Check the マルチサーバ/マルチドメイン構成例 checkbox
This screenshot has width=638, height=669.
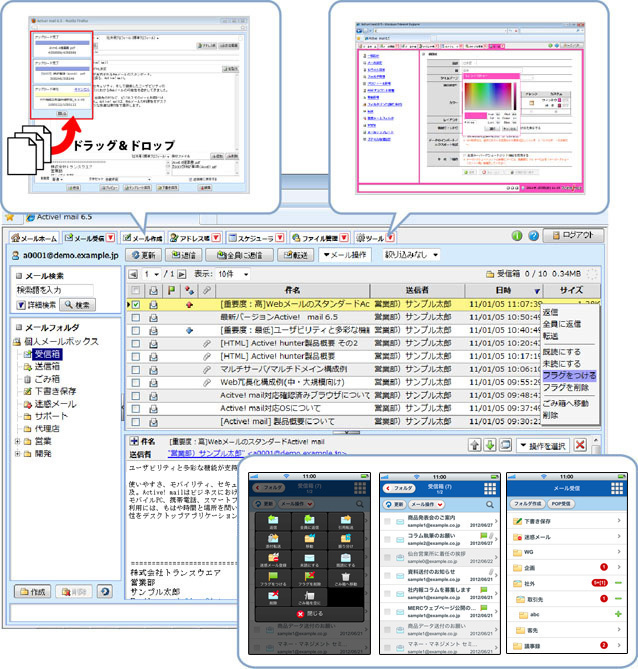coord(136,370)
